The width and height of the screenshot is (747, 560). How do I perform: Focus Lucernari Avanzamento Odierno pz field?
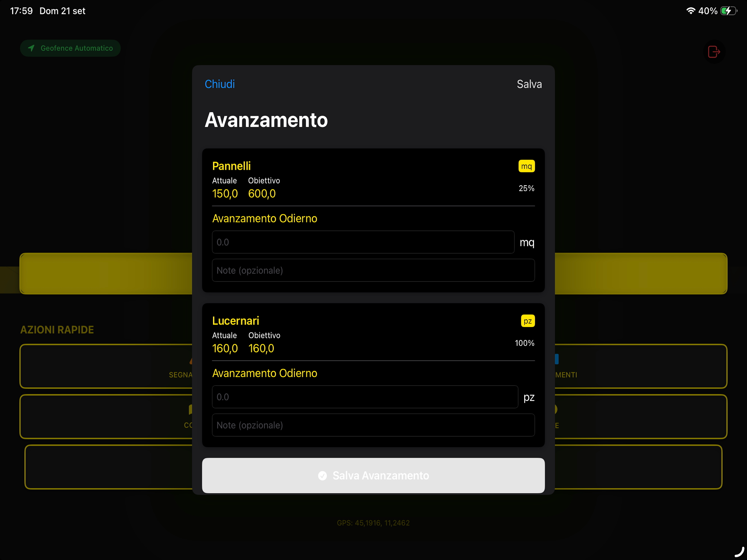coord(365,396)
